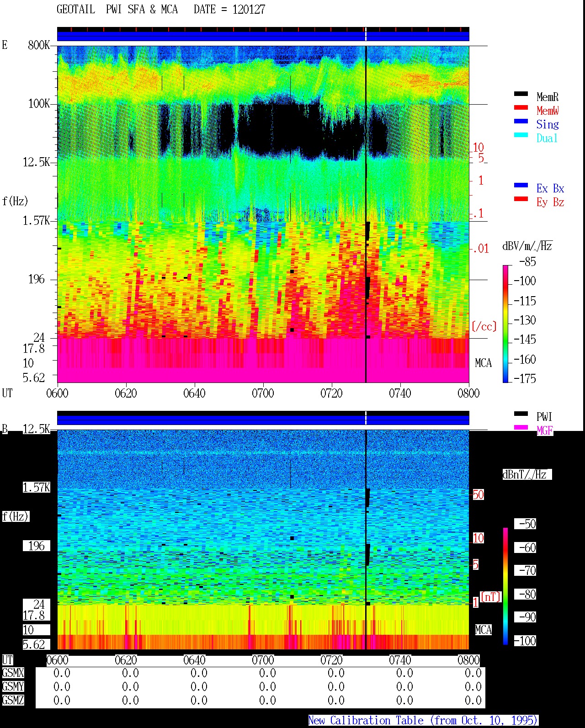The width and height of the screenshot is (585, 728).
Task: Click the magenta MGF legend swatch
Action: point(521,427)
